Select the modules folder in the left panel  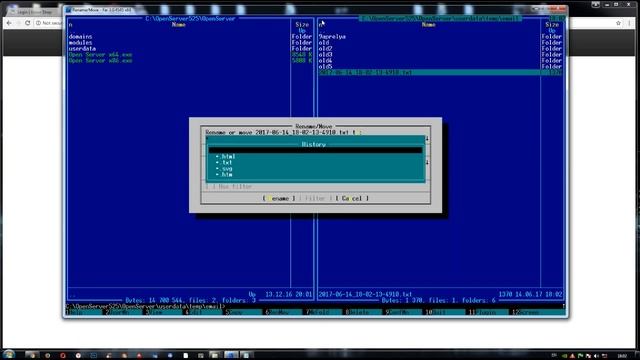click(x=80, y=42)
